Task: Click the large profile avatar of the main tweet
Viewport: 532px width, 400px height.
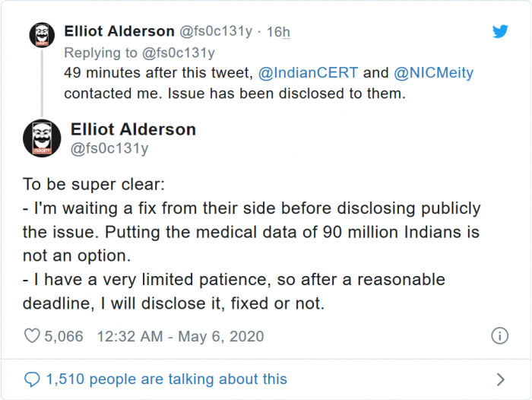Action: (x=42, y=138)
